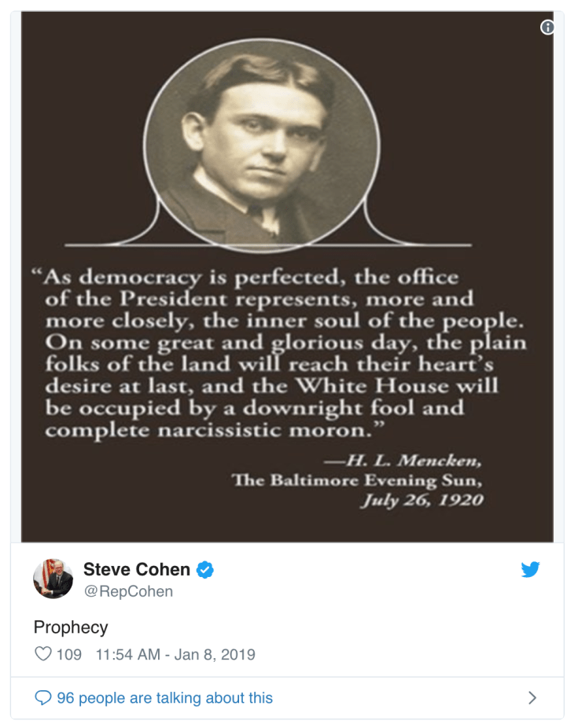Click the speech bubble conversation icon
The width and height of the screenshot is (578, 728).
point(43,697)
